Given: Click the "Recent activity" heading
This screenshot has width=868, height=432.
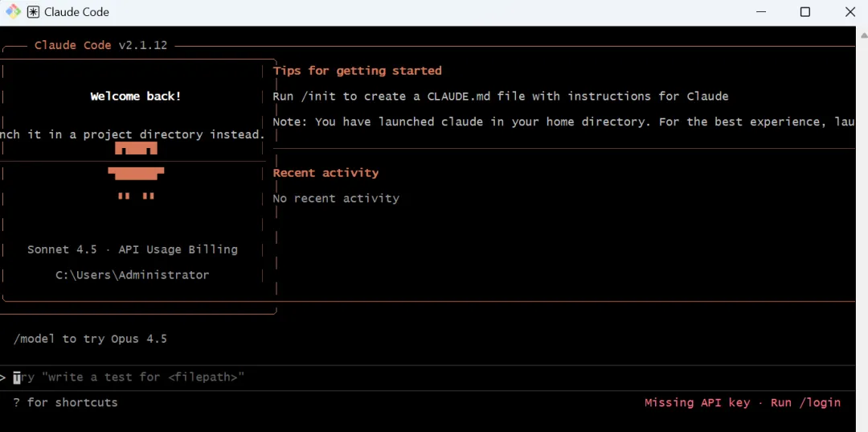Looking at the screenshot, I should click(x=325, y=173).
